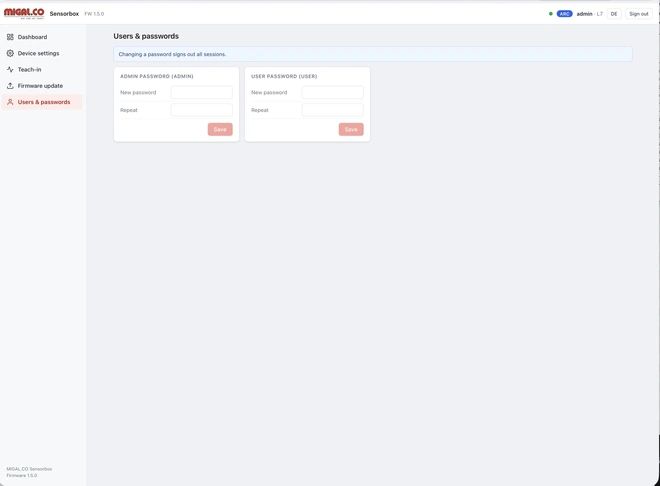660x486 pixels.
Task: Click the Device settings gear icon
Action: point(10,53)
